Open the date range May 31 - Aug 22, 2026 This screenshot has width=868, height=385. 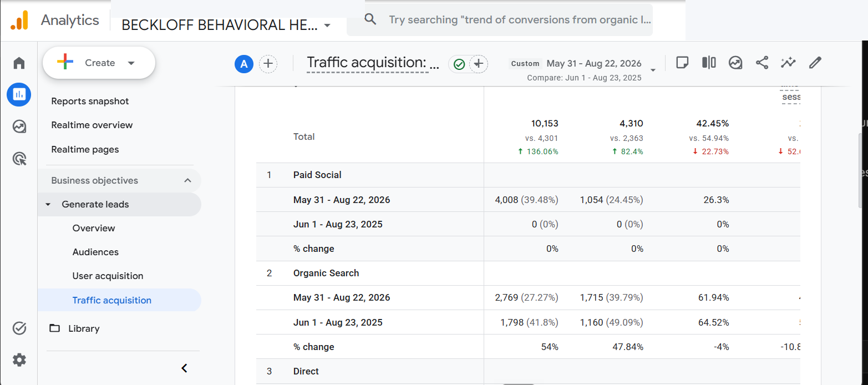(594, 63)
